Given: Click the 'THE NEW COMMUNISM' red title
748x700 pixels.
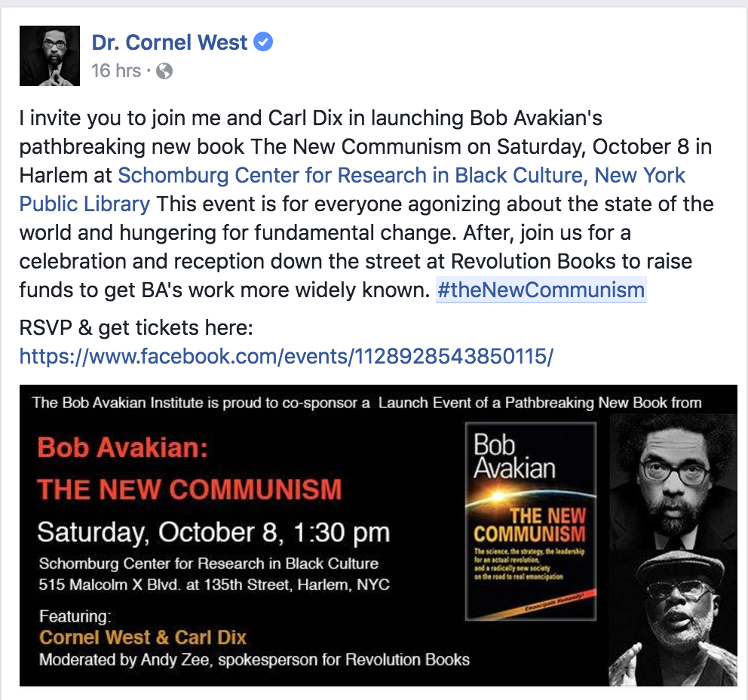Looking at the screenshot, I should tap(190, 490).
